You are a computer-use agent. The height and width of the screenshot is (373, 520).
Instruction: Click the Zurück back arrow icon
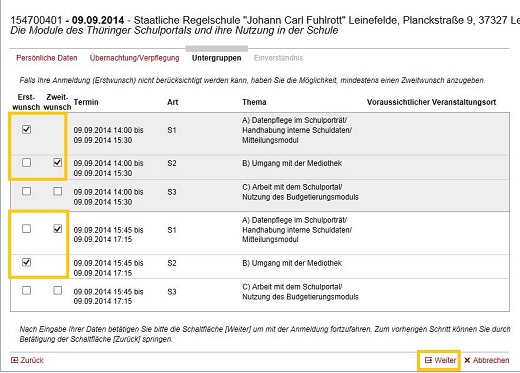(x=14, y=360)
